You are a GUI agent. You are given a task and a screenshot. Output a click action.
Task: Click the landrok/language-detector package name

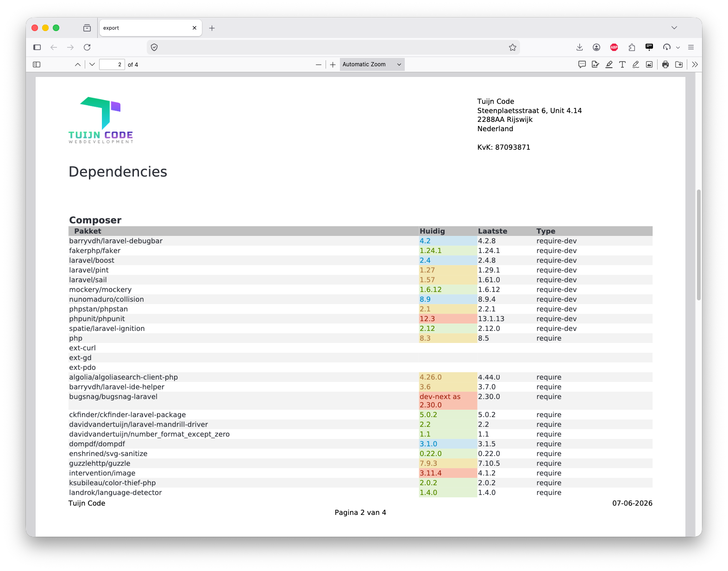[x=115, y=493]
